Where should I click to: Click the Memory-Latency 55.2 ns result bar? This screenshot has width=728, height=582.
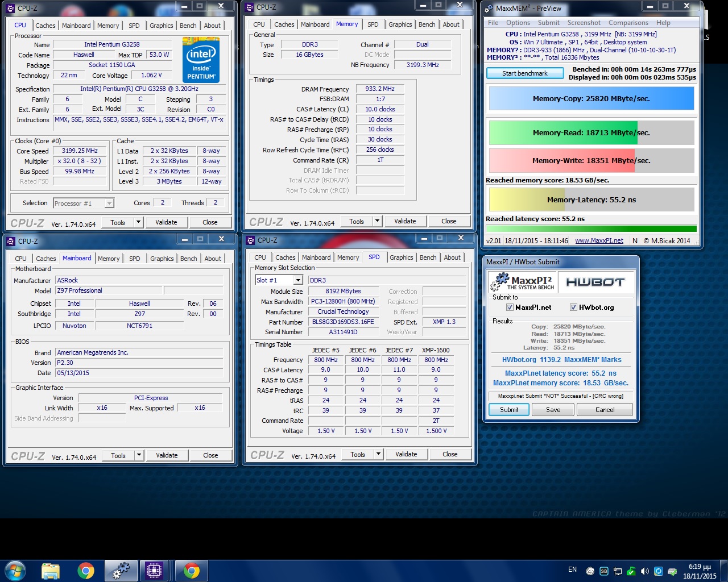[x=591, y=199]
